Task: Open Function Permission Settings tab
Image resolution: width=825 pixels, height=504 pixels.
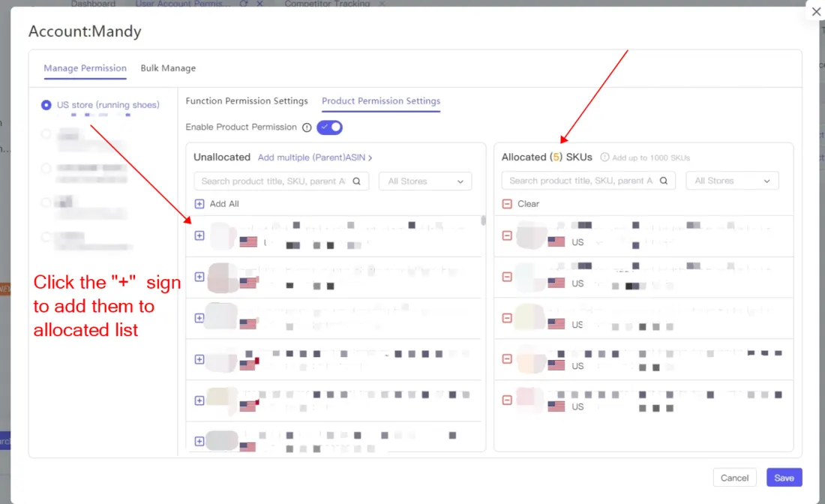Action: [x=247, y=100]
